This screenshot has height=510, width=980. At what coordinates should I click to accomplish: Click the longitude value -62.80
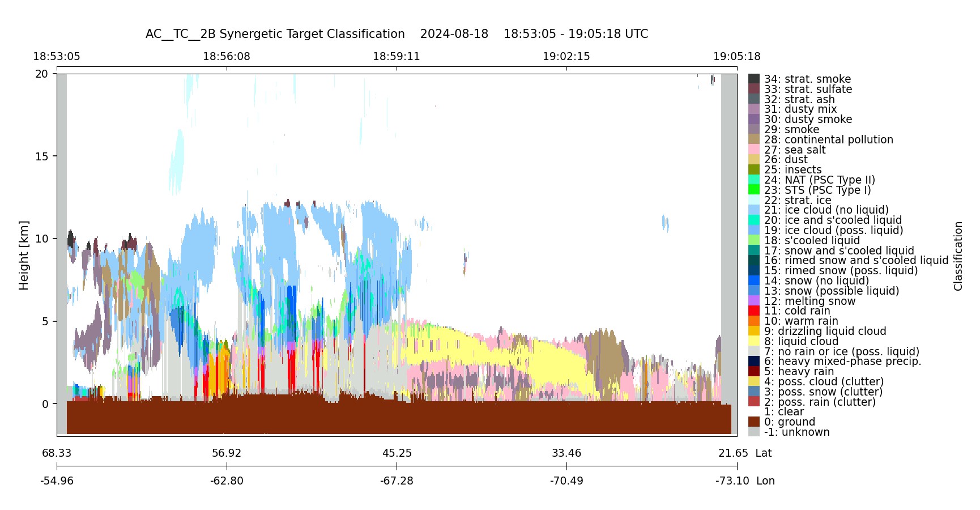(x=227, y=481)
